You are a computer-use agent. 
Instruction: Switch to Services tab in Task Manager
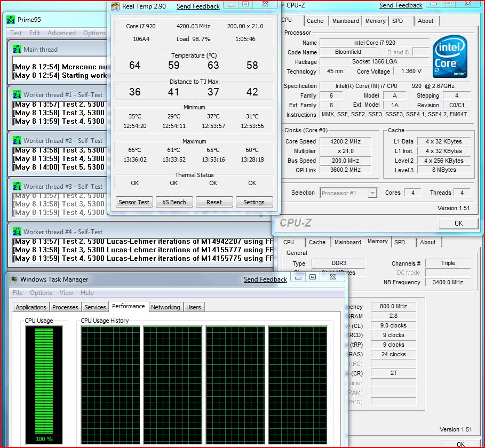(96, 307)
